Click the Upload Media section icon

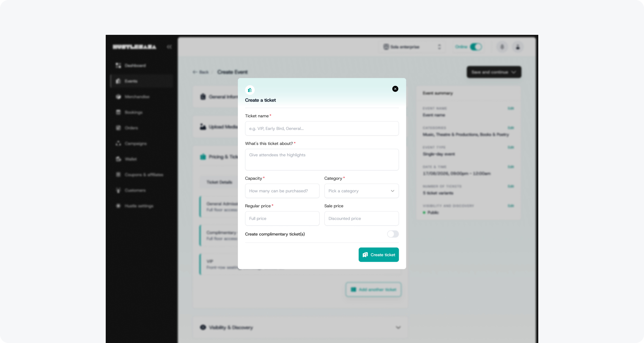pyautogui.click(x=203, y=127)
